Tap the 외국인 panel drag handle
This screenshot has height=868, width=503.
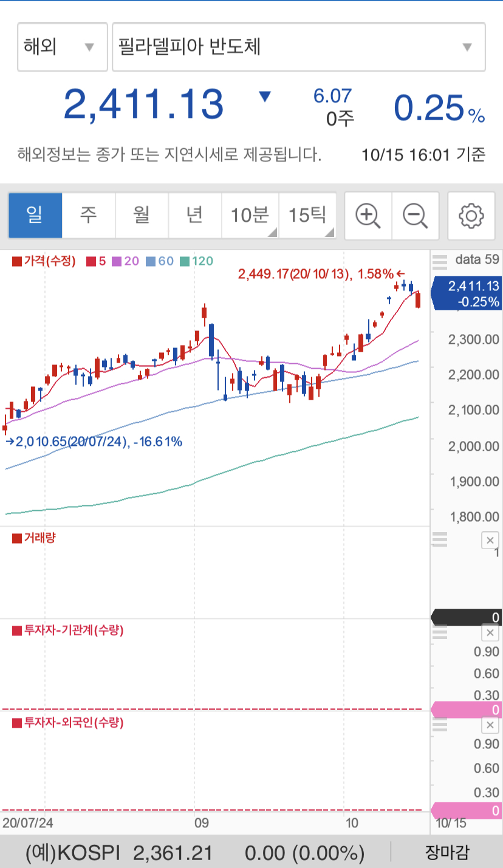pyautogui.click(x=439, y=724)
